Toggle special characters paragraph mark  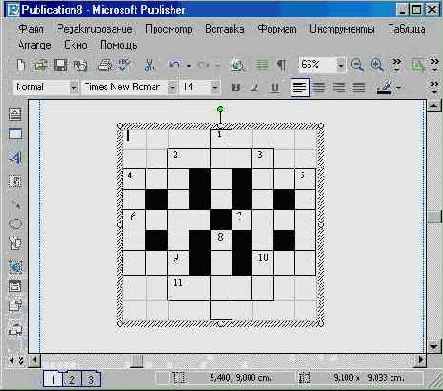coord(282,65)
